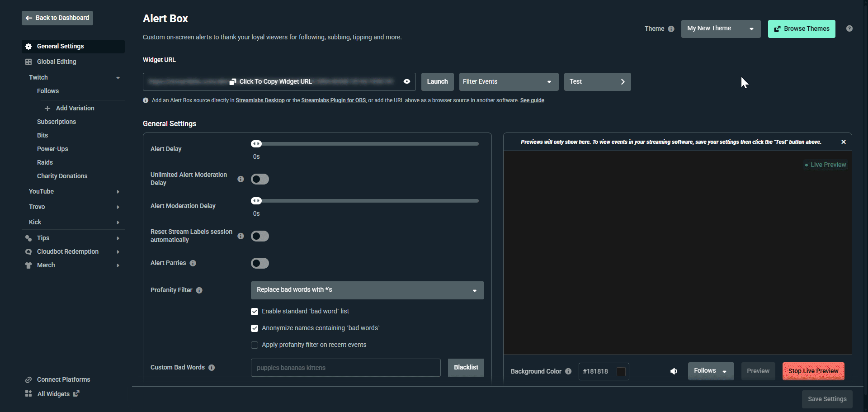The image size is (868, 412).
Task: Click info icon for Unlimited Alert Moderation Delay
Action: tap(241, 179)
